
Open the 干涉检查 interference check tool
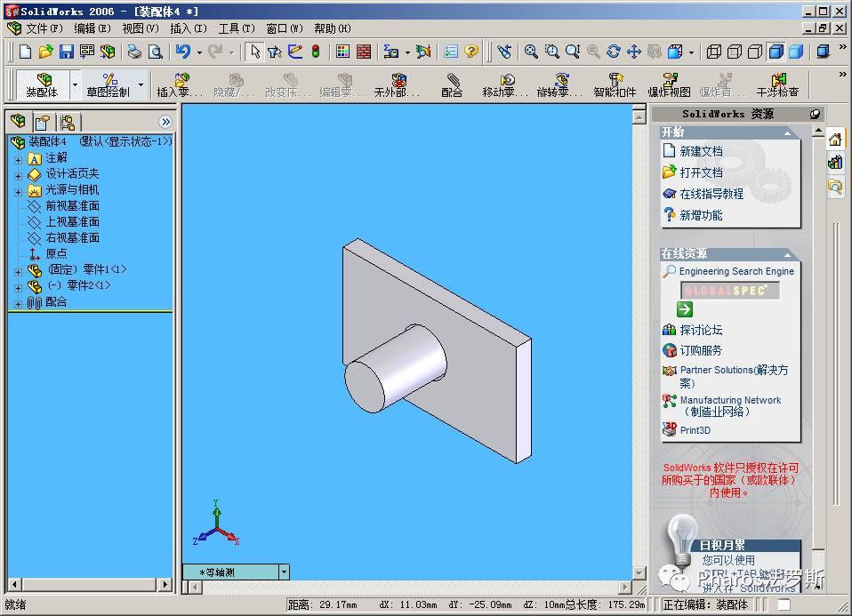(x=777, y=84)
